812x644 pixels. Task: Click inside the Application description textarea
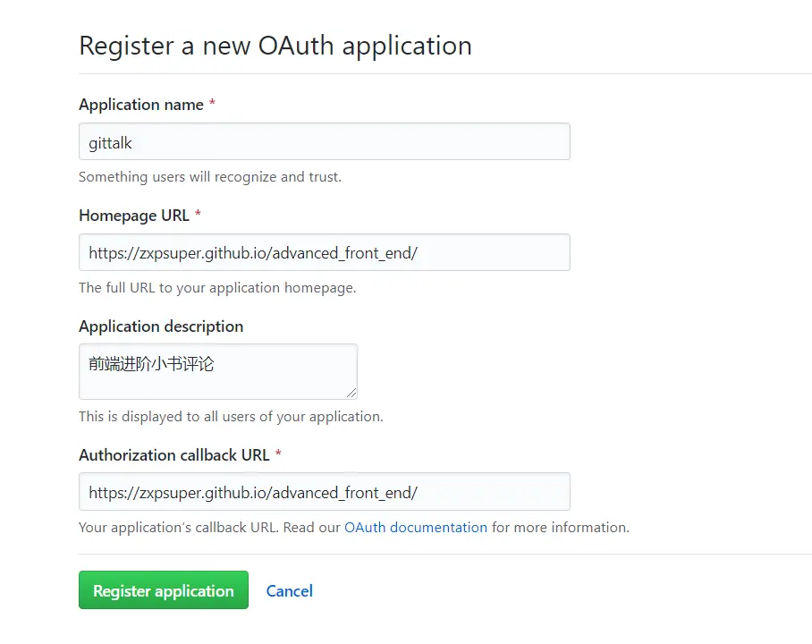coord(217,371)
